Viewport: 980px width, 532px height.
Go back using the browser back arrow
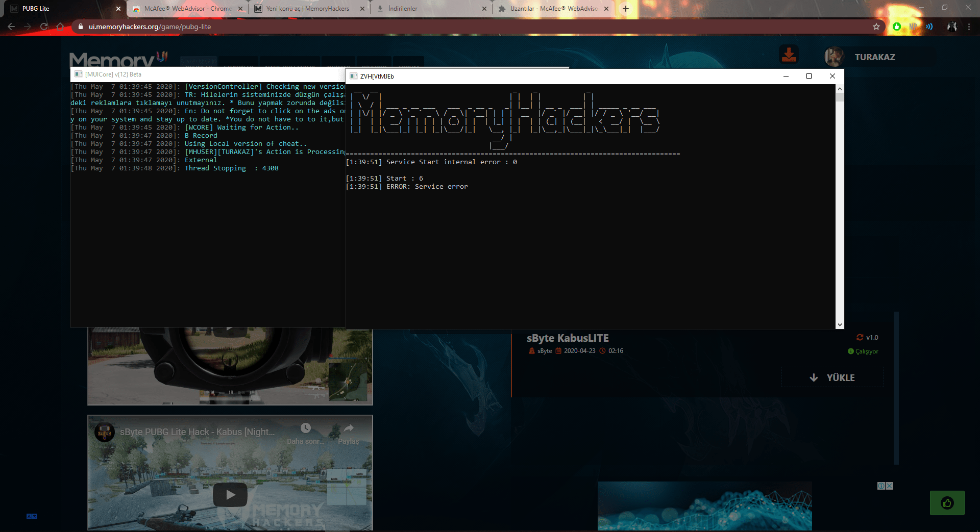tap(11, 27)
